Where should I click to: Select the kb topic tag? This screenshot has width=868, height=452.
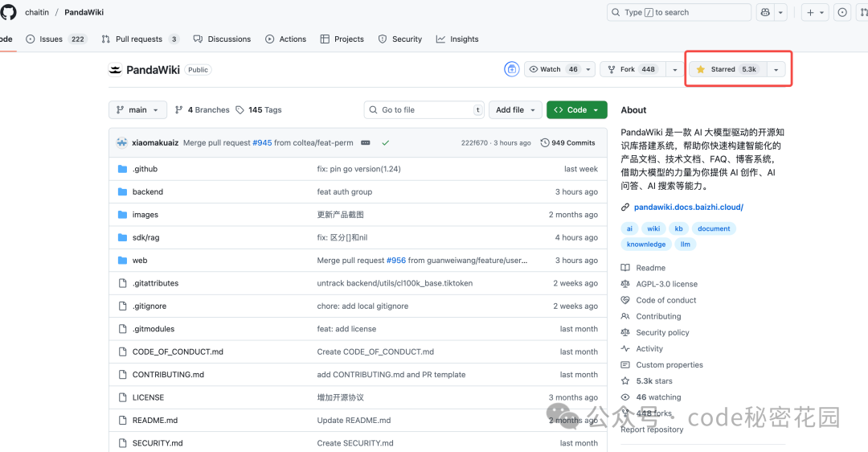click(x=678, y=228)
